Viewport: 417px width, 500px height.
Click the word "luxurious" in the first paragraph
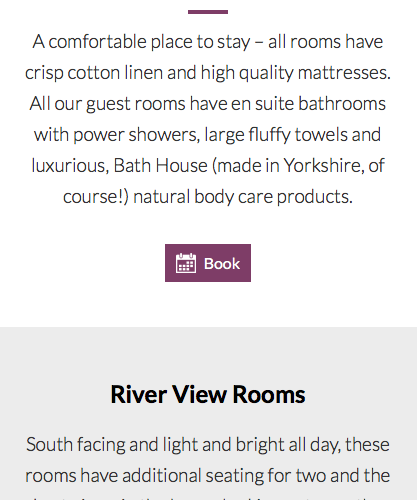tap(69, 165)
